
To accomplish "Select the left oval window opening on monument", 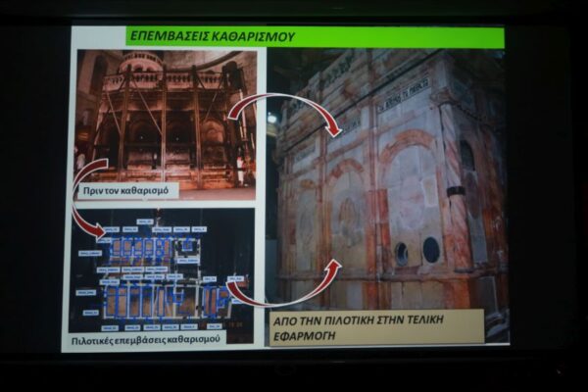I will click(x=402, y=254).
